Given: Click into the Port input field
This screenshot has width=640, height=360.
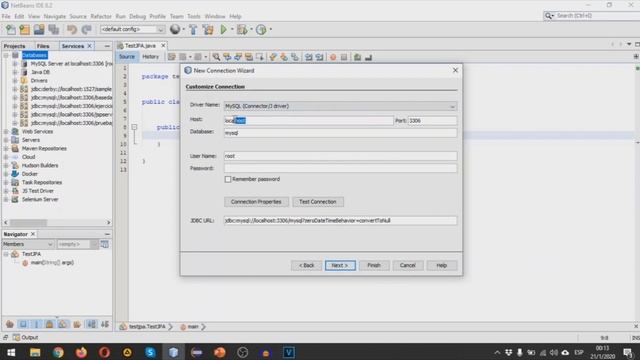Looking at the screenshot, I should click(432, 120).
